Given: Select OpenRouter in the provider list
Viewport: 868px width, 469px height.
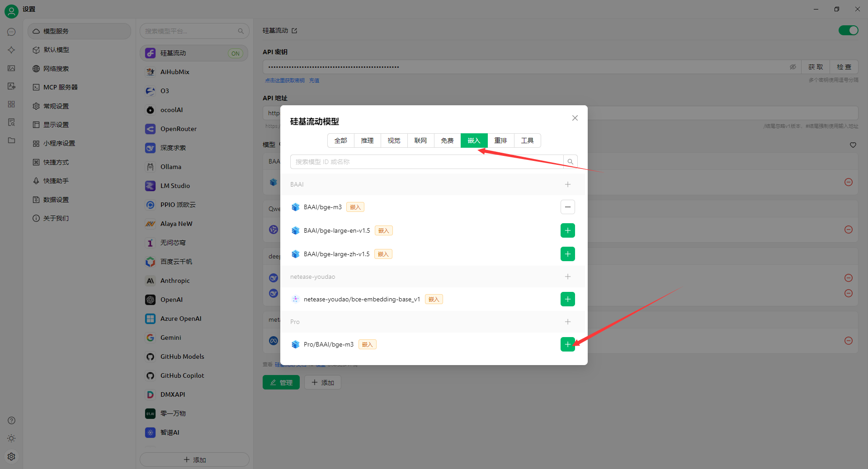Looking at the screenshot, I should [x=178, y=129].
